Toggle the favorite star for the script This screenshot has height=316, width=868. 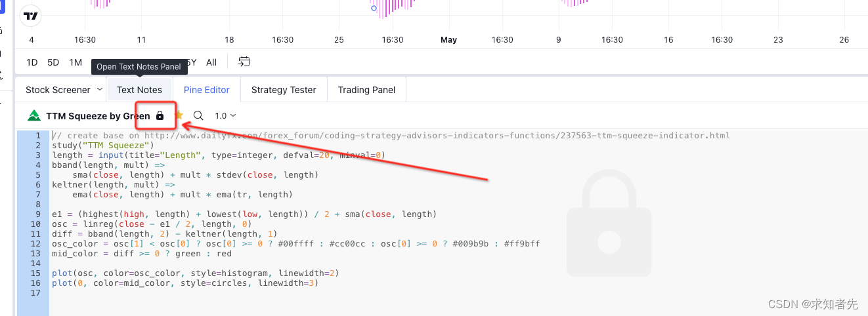[x=179, y=115]
